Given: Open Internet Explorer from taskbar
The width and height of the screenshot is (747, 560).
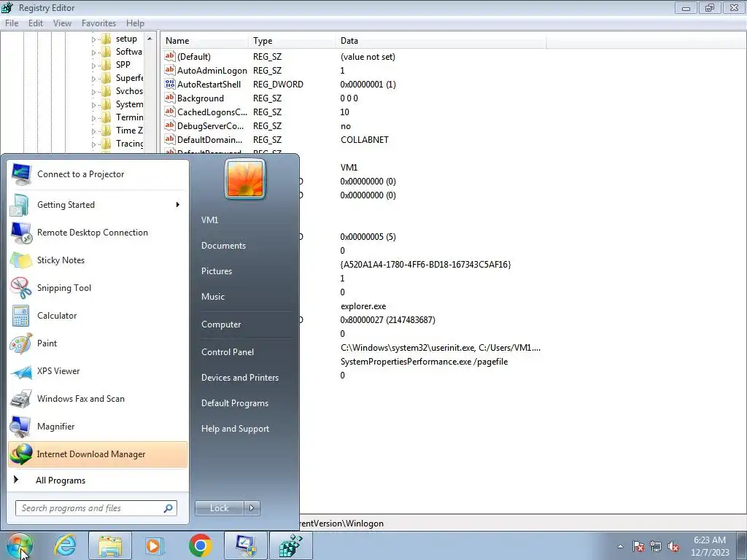Looking at the screenshot, I should [x=65, y=545].
